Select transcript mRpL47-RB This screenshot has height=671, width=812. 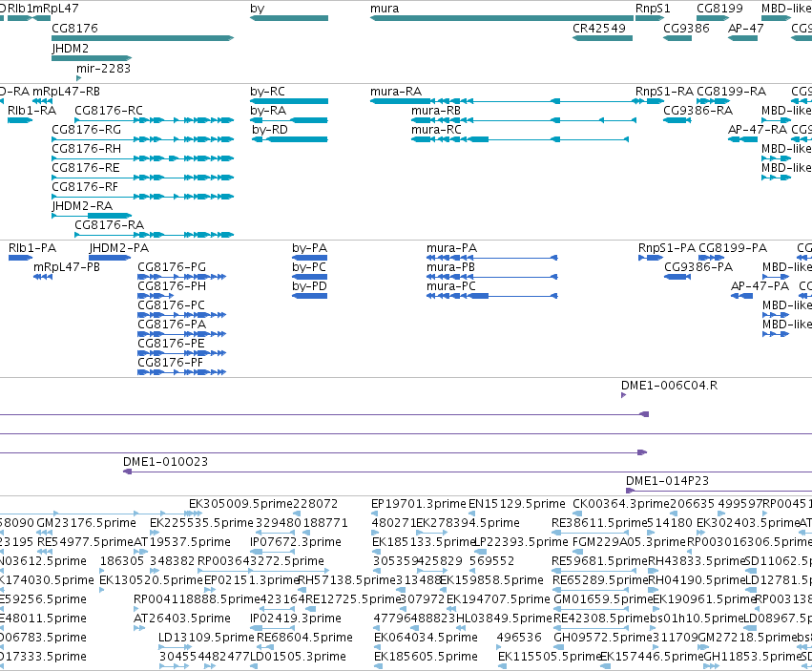(66, 92)
